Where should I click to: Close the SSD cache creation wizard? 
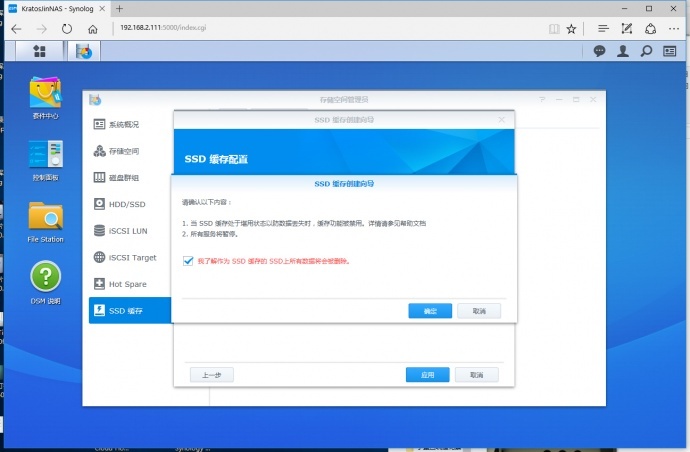tap(501, 119)
